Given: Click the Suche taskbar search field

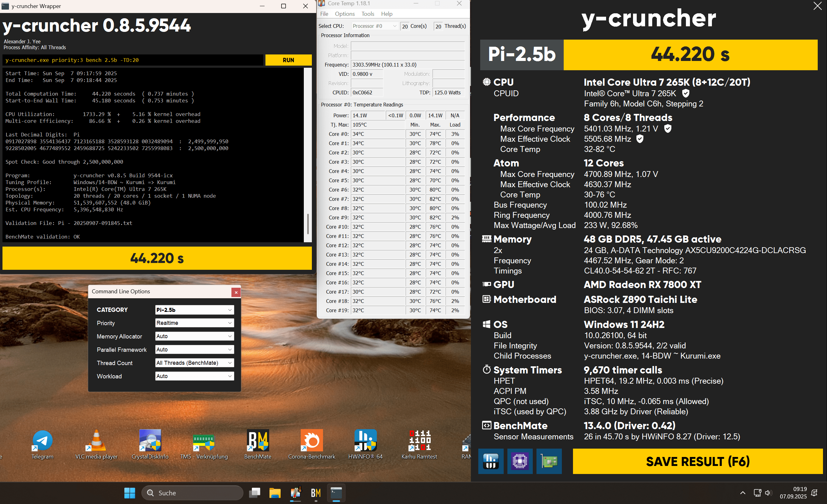Looking at the screenshot, I should (x=192, y=493).
